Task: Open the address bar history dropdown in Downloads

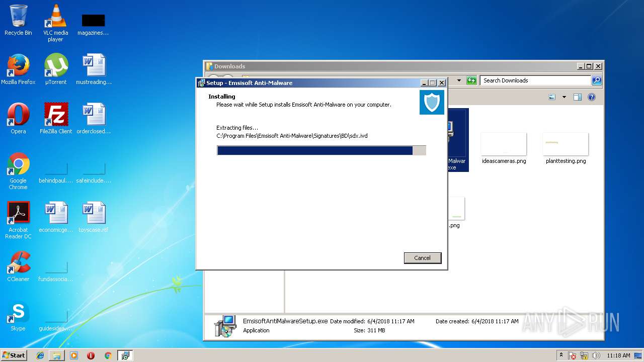Action: point(459,80)
